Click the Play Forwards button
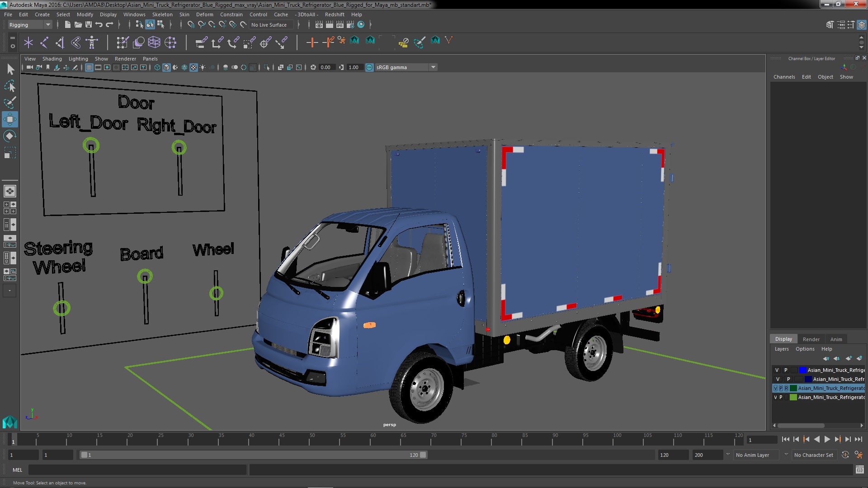The image size is (868, 488). [x=827, y=439]
